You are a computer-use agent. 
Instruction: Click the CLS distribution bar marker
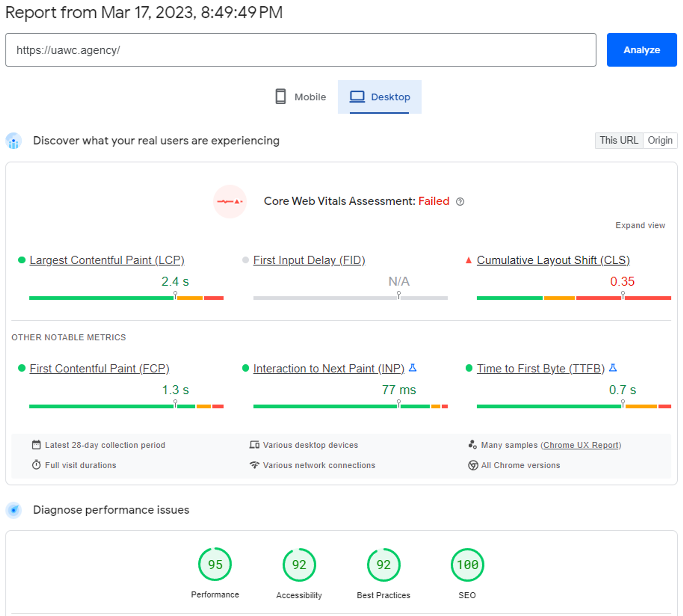pos(622,295)
